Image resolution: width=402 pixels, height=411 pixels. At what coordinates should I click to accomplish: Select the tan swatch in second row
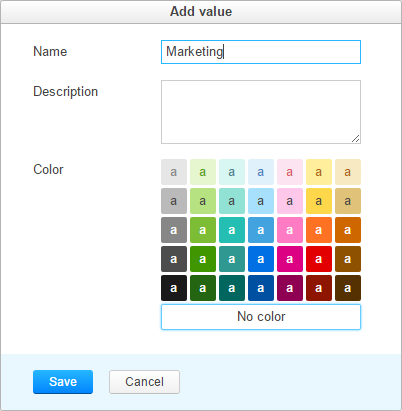click(348, 201)
